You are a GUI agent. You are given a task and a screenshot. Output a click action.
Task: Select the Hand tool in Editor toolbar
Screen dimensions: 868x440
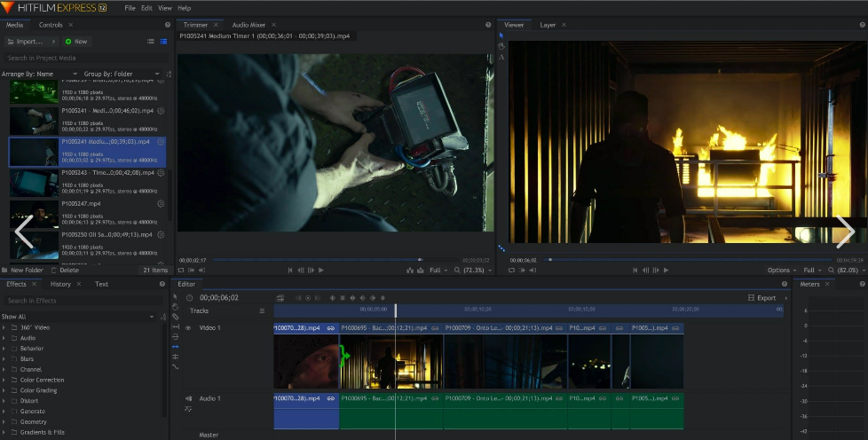176,307
